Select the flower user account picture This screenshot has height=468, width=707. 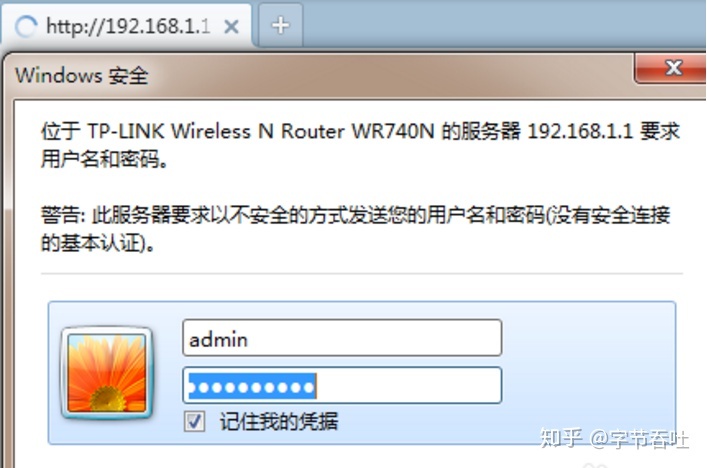click(x=106, y=373)
